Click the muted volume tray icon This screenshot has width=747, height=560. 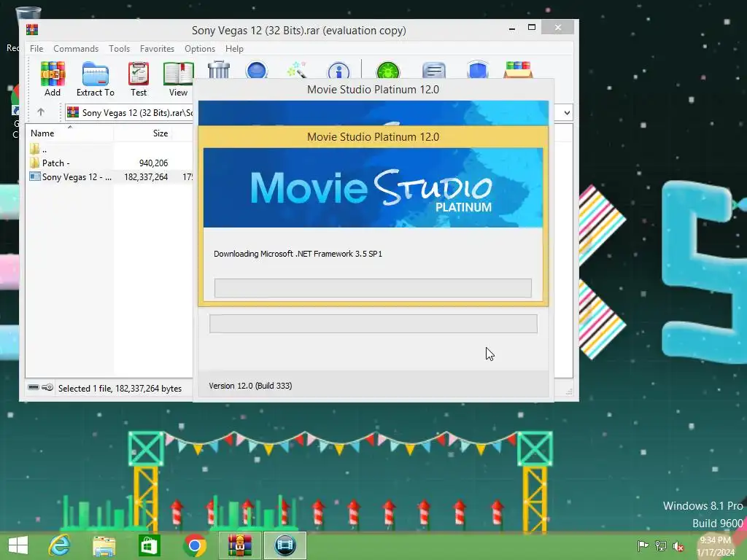(x=678, y=546)
